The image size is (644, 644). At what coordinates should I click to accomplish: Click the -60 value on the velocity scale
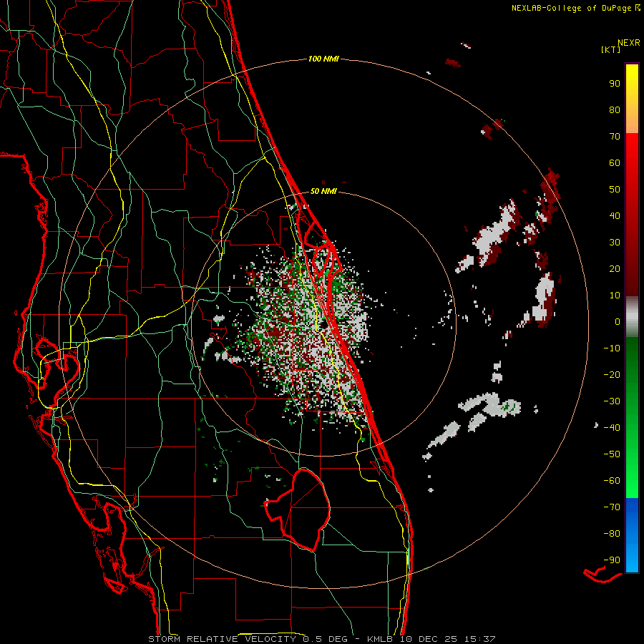tap(612, 481)
